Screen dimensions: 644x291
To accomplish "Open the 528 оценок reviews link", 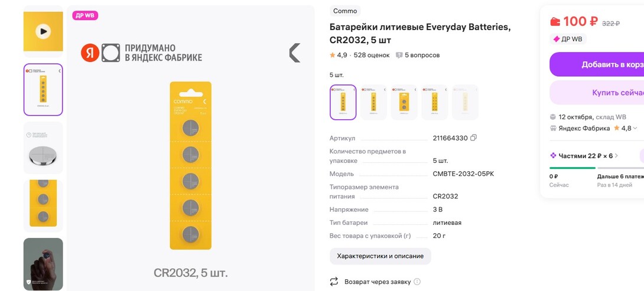I will (372, 55).
